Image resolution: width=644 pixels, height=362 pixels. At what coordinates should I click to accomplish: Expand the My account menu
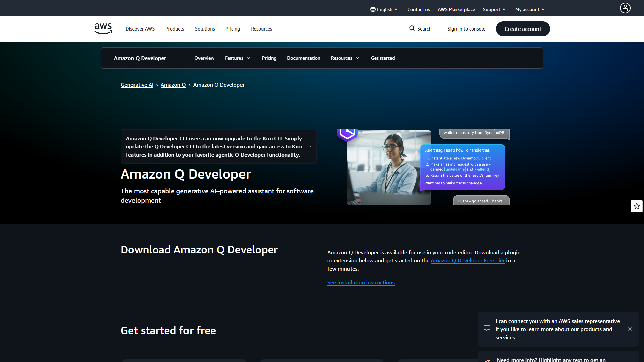pyautogui.click(x=529, y=9)
